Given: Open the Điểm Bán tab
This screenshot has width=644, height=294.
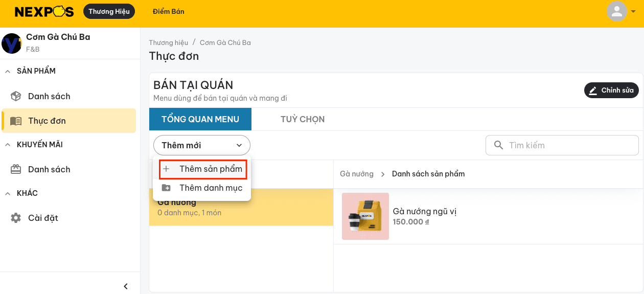Looking at the screenshot, I should (x=168, y=11).
